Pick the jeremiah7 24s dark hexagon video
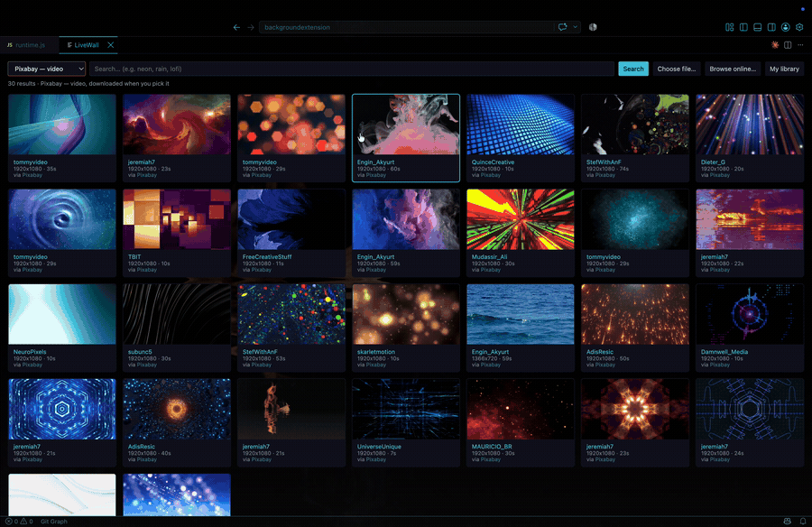The width and height of the screenshot is (812, 527). coord(750,422)
